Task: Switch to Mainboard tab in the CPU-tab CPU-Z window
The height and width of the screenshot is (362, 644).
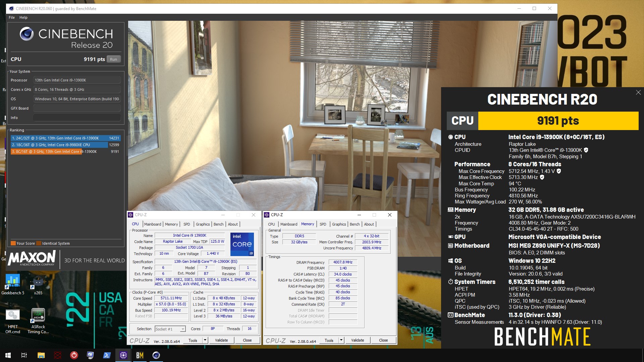Action: tap(153, 224)
